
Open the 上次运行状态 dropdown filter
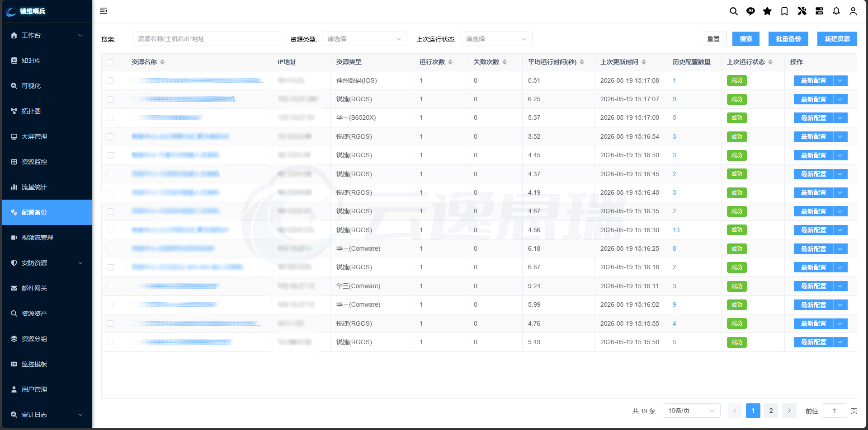coord(496,39)
